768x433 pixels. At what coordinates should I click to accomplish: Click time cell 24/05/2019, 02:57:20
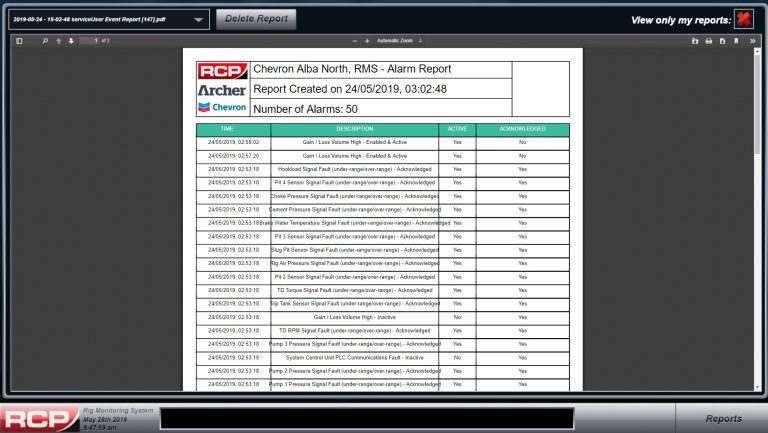pos(233,156)
